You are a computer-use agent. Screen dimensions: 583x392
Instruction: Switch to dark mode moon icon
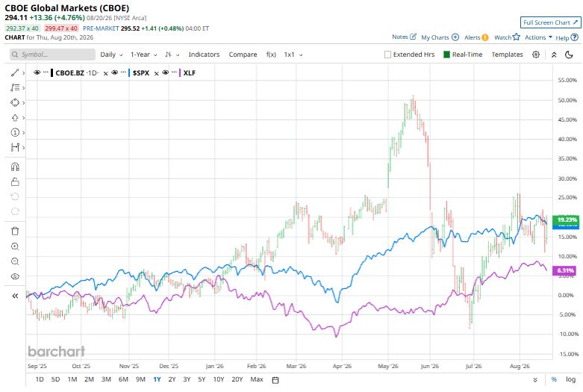click(569, 55)
